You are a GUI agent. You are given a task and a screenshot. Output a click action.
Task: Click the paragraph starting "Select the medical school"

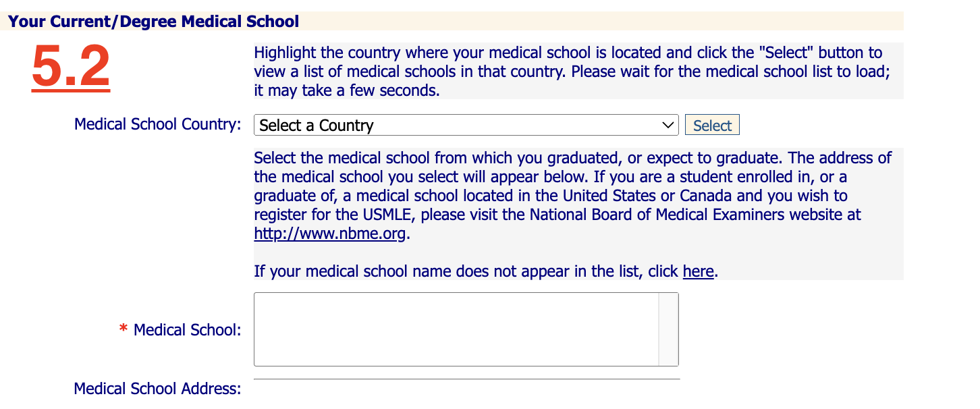coord(573,196)
